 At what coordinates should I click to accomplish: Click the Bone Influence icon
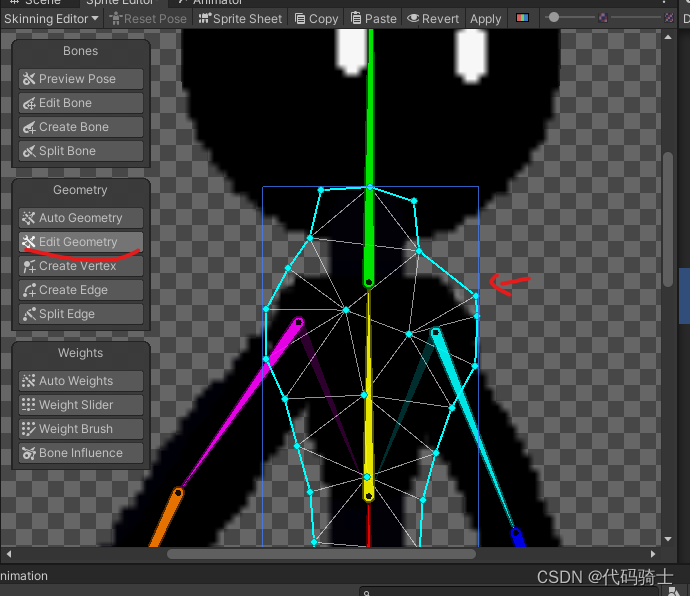29,453
